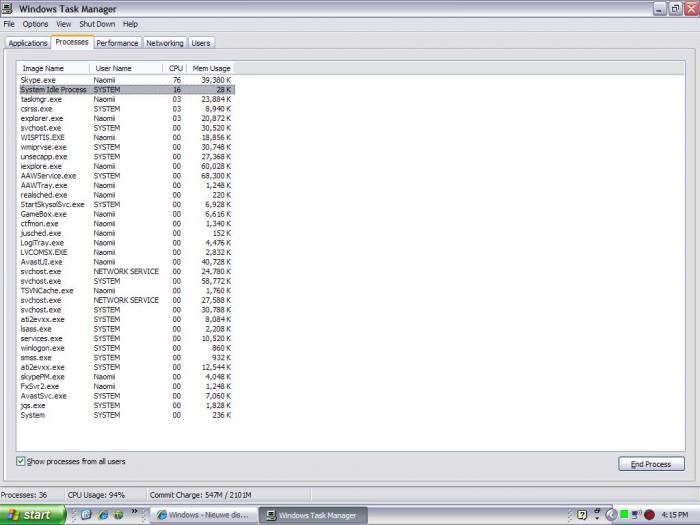Switch to the Performance tab

coord(117,43)
